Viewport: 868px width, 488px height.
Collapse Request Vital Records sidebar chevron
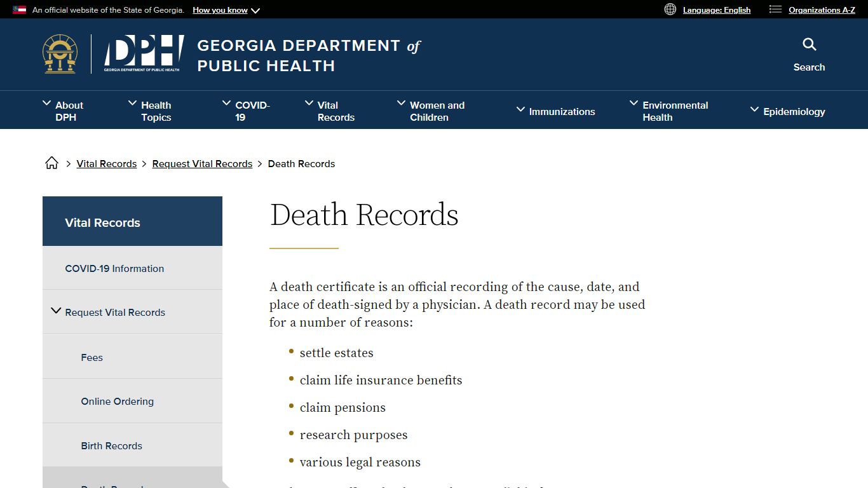point(56,311)
